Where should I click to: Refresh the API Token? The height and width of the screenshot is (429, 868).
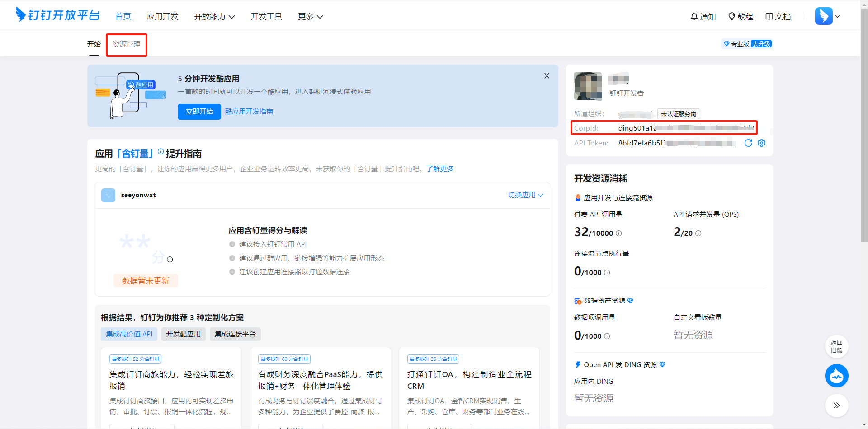pos(748,143)
